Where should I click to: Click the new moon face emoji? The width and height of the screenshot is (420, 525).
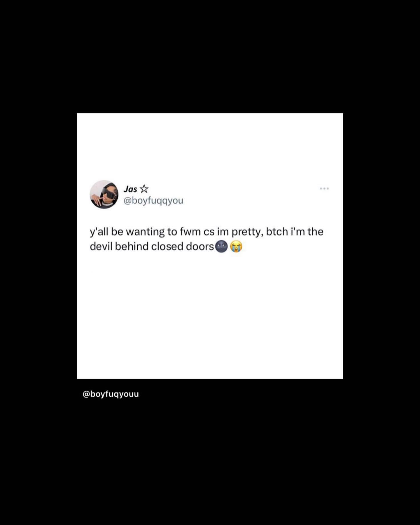pyautogui.click(x=221, y=246)
